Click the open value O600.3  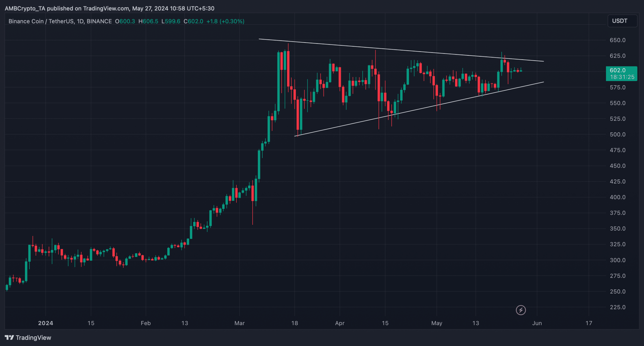(x=125, y=21)
